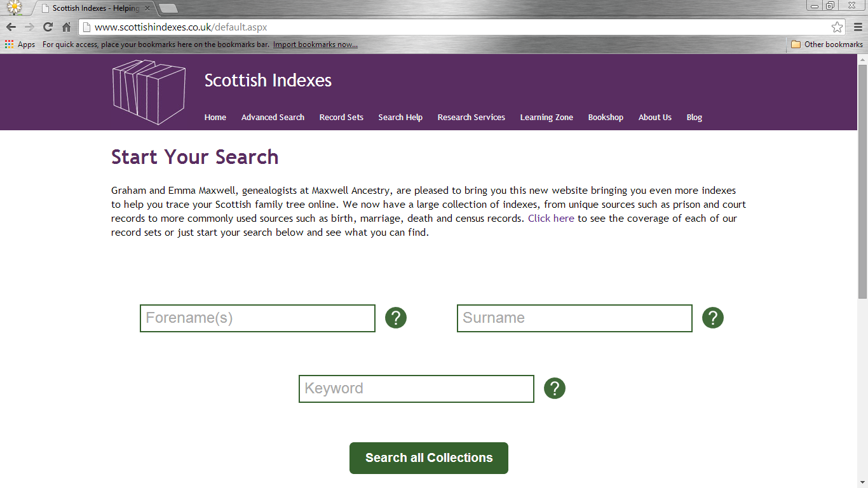Focus the Surname input field
This screenshot has height=488, width=868.
tap(574, 318)
